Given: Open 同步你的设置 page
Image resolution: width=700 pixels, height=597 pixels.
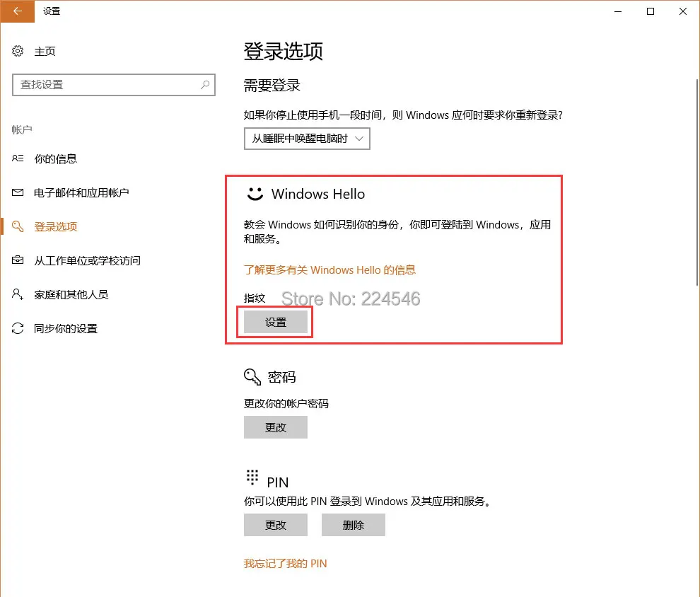Looking at the screenshot, I should pyautogui.click(x=66, y=329).
